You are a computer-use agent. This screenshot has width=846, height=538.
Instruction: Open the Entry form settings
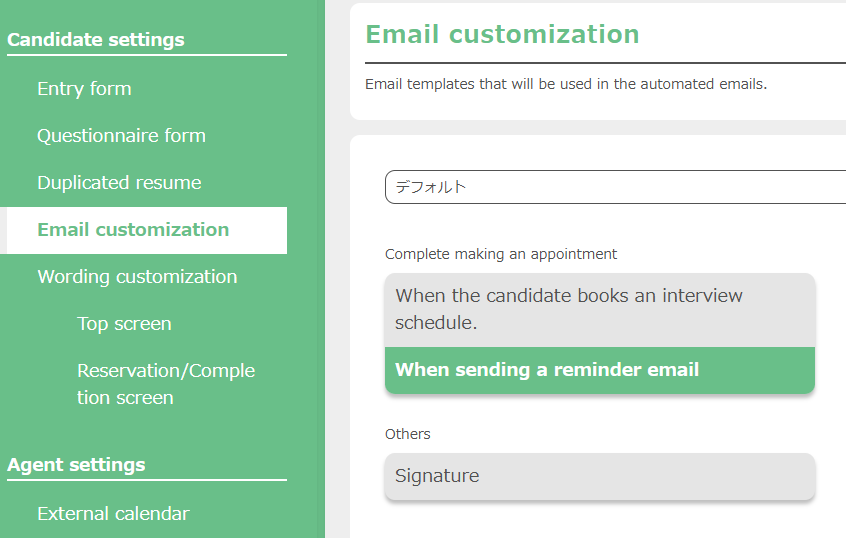coord(84,89)
